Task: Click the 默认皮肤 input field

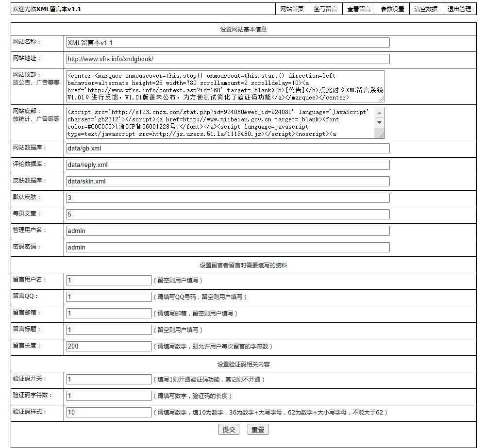Action: (228, 198)
